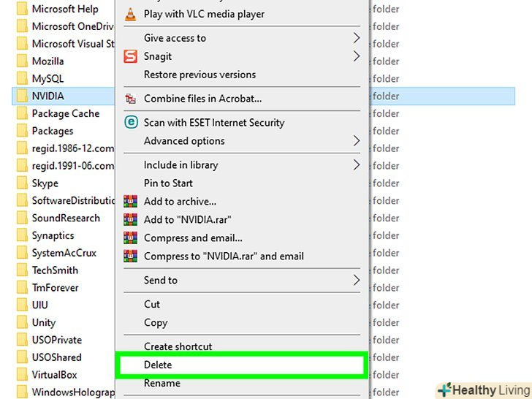
Task: Click the Microsoft Help folder icon
Action: 22,9
